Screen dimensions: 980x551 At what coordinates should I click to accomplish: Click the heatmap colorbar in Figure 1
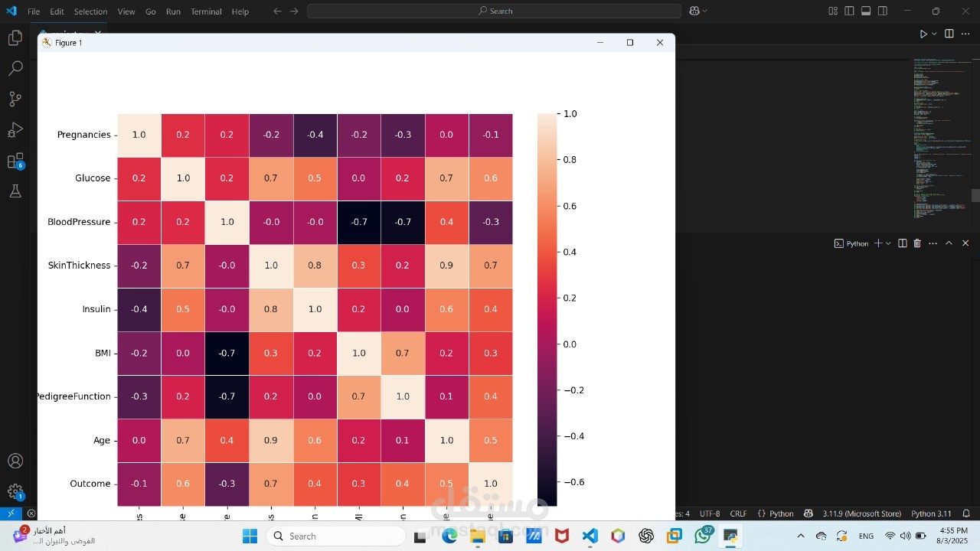click(547, 309)
